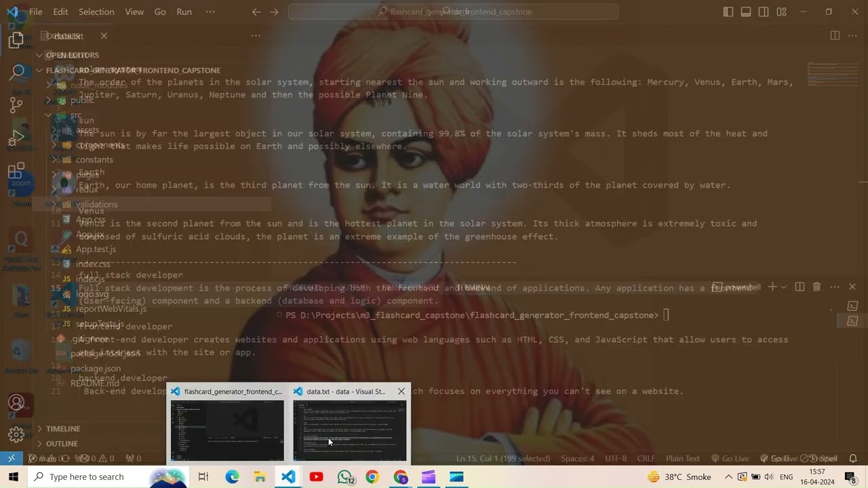Open the overflow menu ellipsis after Run
The height and width of the screenshot is (488, 868).
[x=210, y=12]
